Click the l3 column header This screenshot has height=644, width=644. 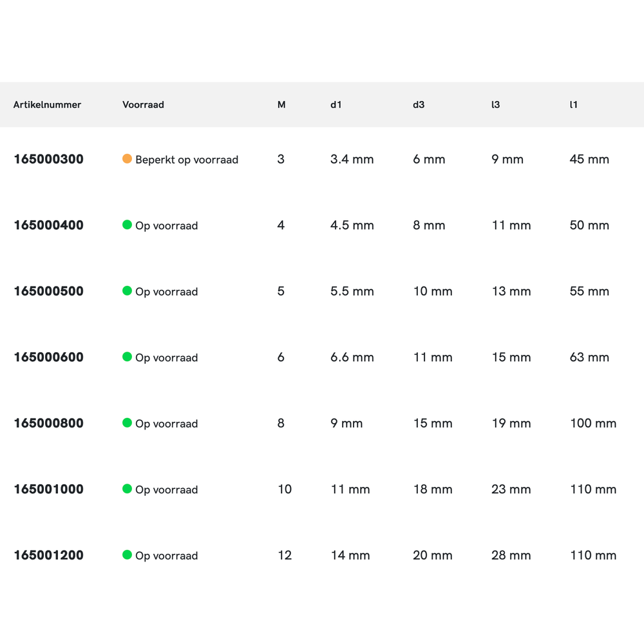[x=495, y=104]
